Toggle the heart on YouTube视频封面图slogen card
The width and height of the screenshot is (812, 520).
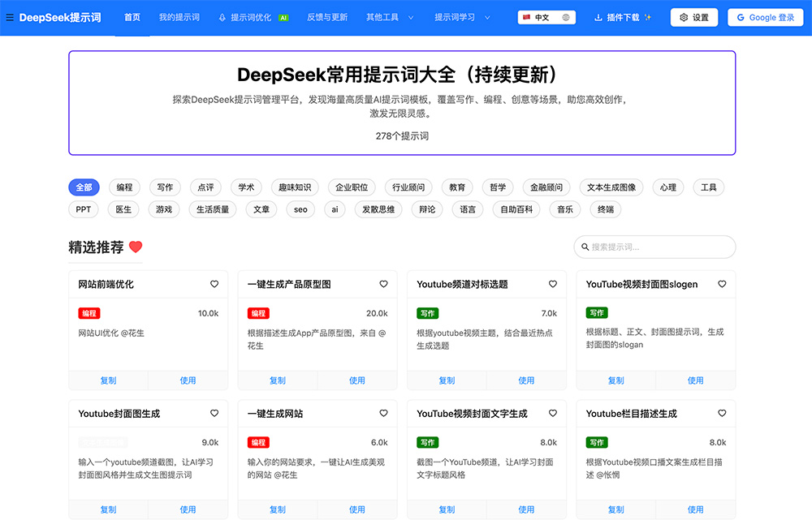[721, 284]
